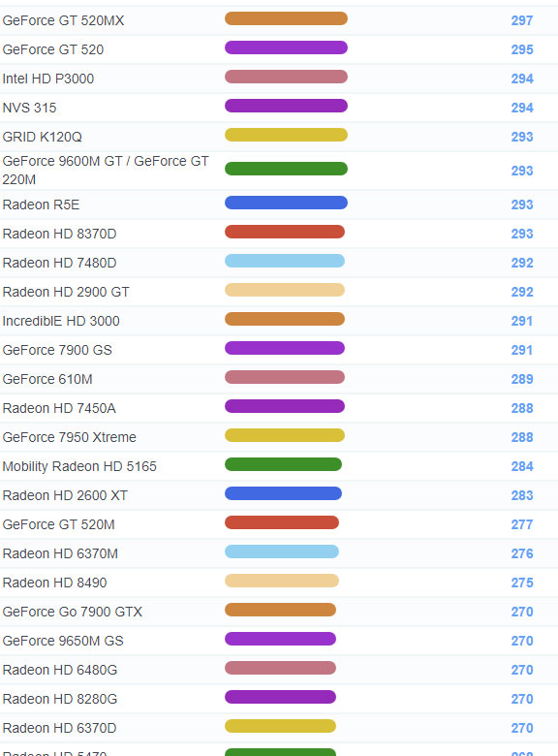Click the GeForce Go 7900 GTX name
Viewport: 558px width, 756px height.
pos(73,612)
